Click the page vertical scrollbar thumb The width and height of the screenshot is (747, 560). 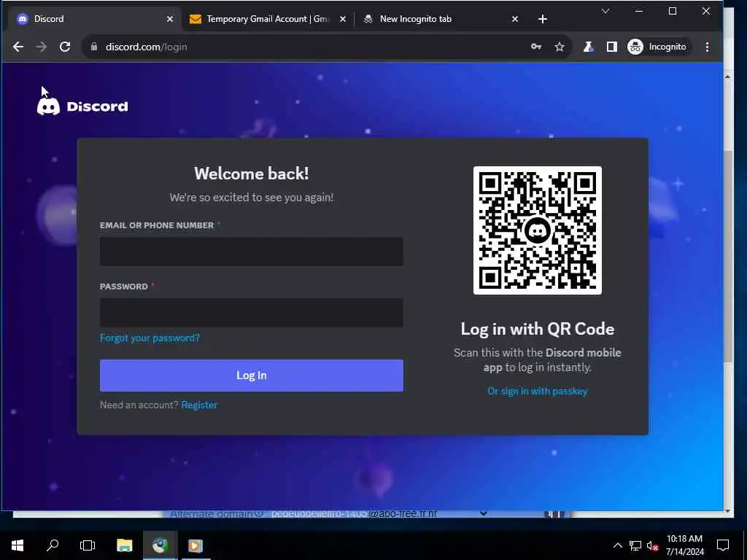[727, 257]
